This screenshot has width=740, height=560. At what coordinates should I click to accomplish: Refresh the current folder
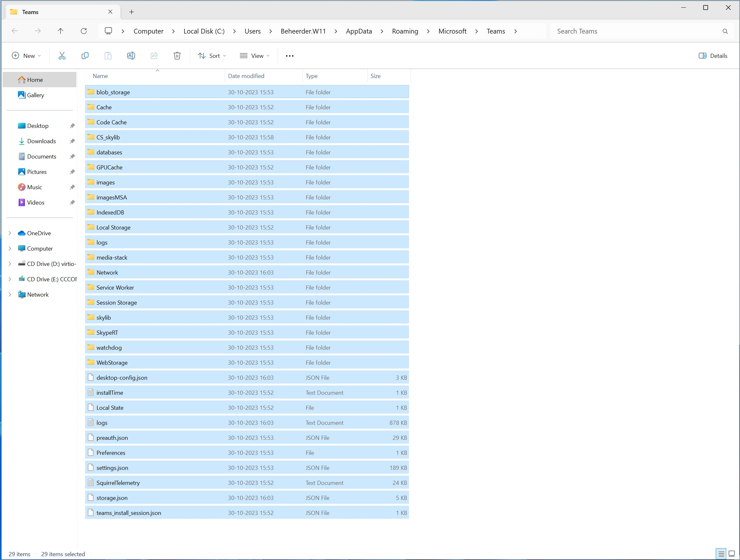pyautogui.click(x=84, y=31)
